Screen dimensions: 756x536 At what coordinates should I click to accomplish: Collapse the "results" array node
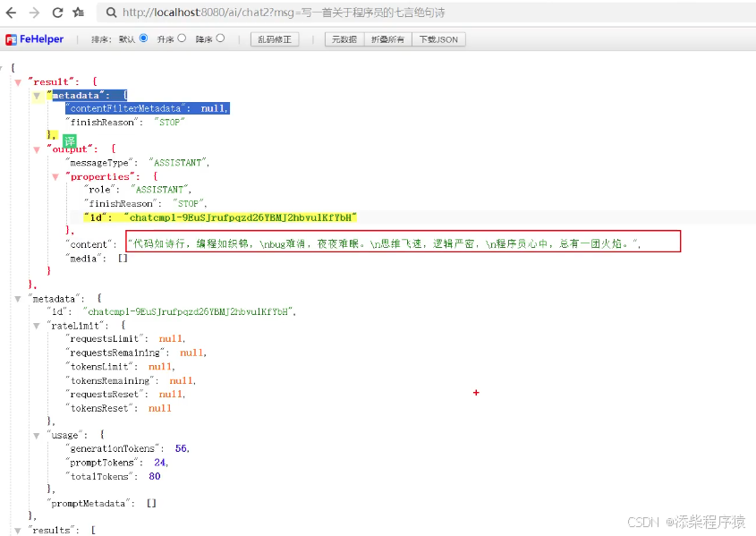[18, 531]
